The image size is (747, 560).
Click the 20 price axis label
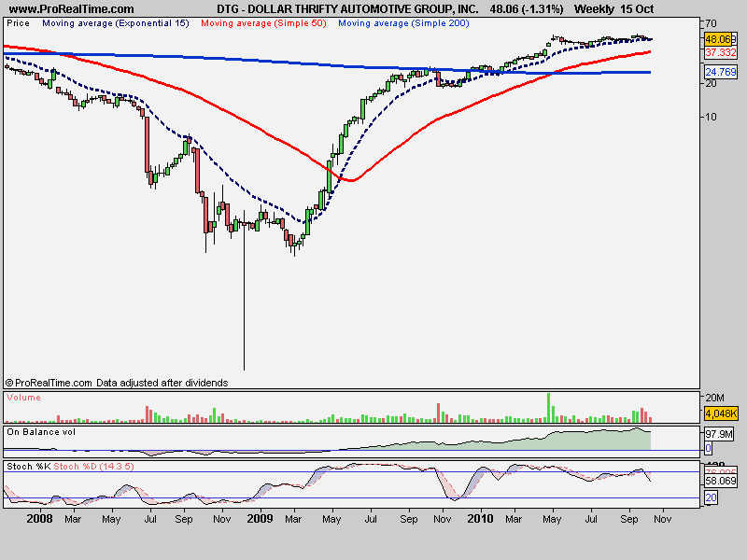click(711, 83)
